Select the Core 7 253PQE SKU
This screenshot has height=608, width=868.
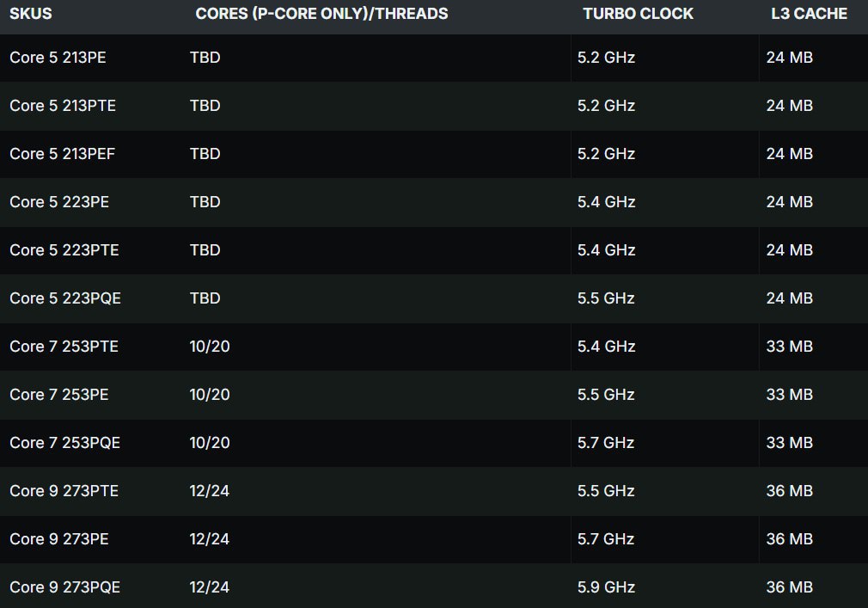(64, 443)
